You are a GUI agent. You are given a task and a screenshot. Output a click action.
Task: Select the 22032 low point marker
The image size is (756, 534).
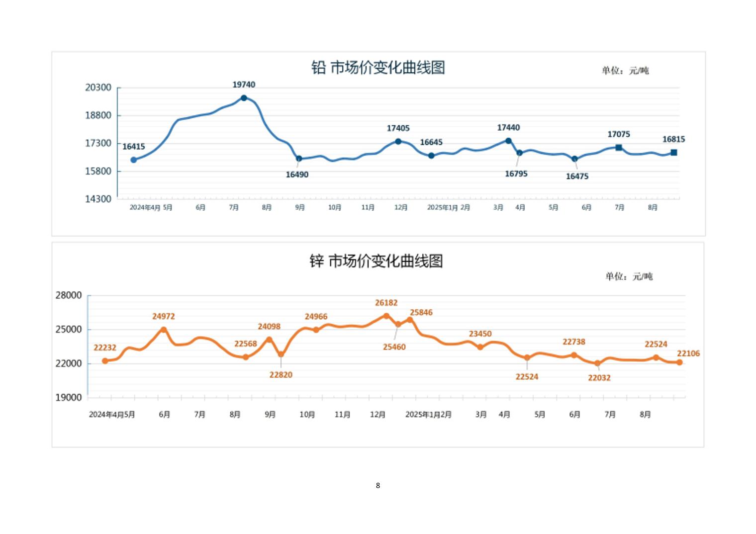597,363
